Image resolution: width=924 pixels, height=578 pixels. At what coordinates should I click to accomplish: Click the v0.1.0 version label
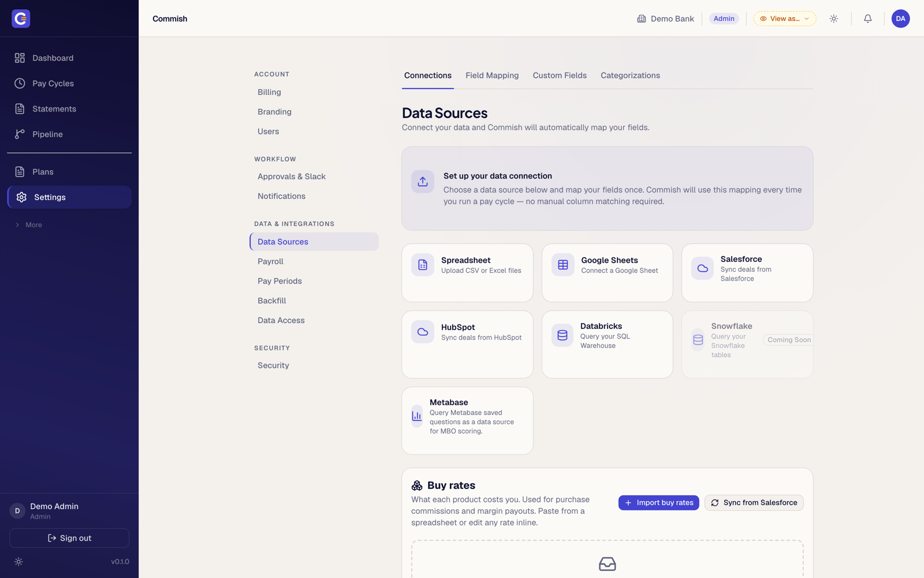point(120,562)
